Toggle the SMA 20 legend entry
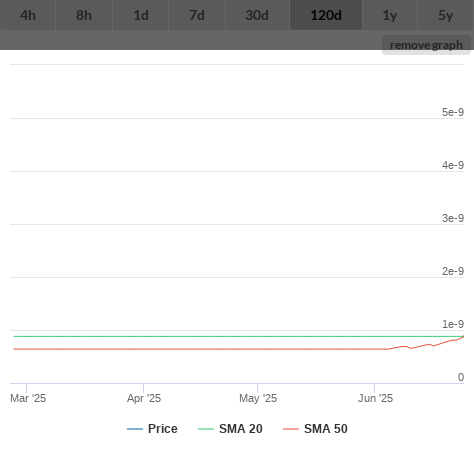The height and width of the screenshot is (455, 474). pyautogui.click(x=230, y=429)
